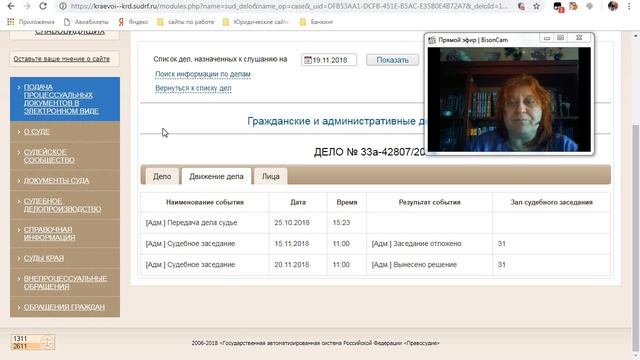Switch to the Дело tab
Image resolution: width=640 pixels, height=360 pixels.
162,176
